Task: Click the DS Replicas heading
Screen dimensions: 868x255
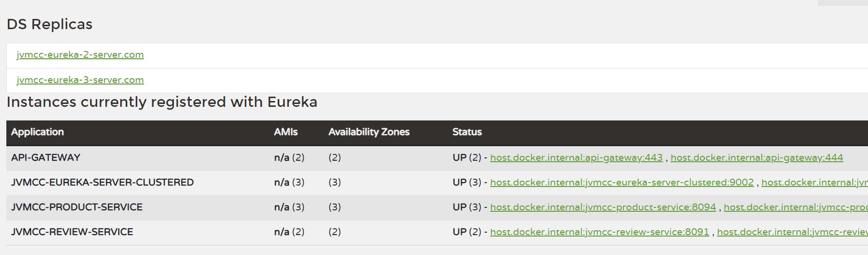Action: point(50,24)
